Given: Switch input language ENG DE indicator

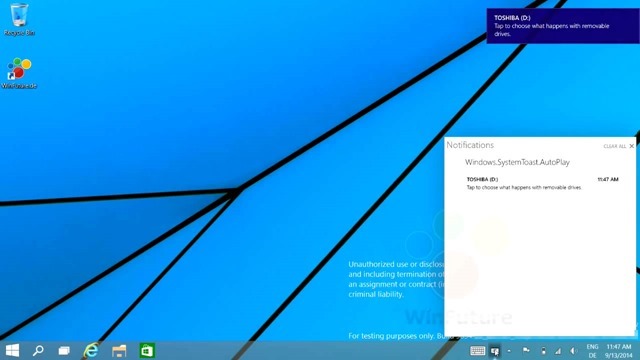Looking at the screenshot, I should coord(592,351).
